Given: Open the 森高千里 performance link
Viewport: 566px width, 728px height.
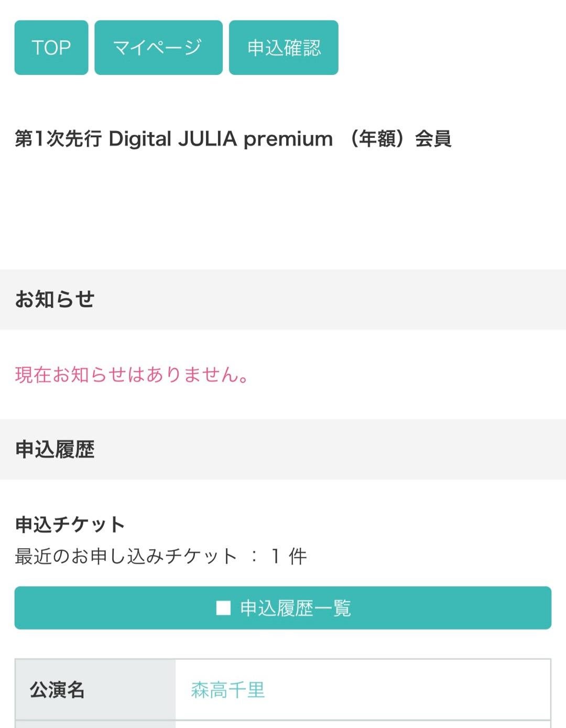Looking at the screenshot, I should [228, 690].
